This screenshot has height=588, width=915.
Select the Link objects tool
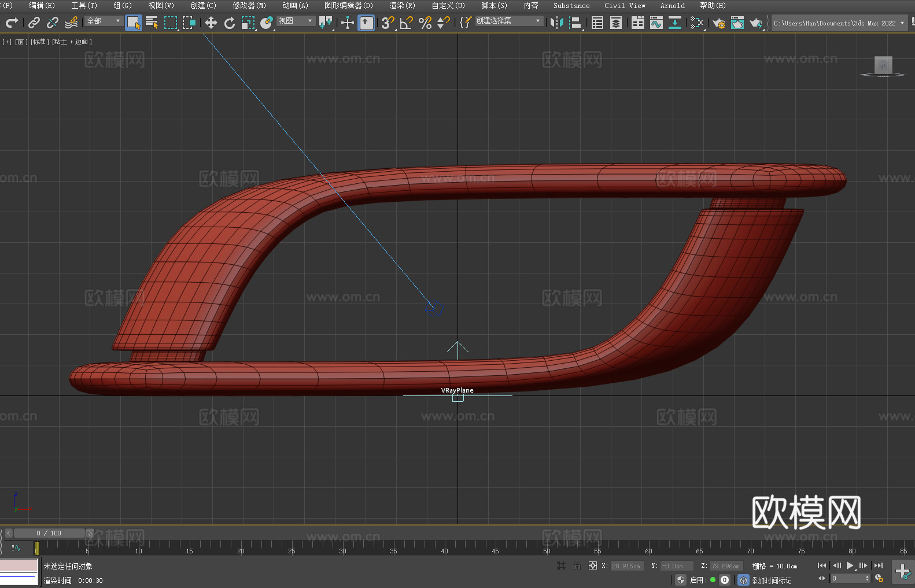(34, 23)
